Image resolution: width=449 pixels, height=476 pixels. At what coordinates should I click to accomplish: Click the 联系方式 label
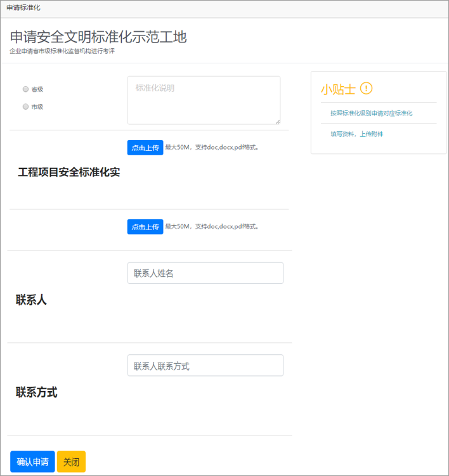tap(36, 392)
